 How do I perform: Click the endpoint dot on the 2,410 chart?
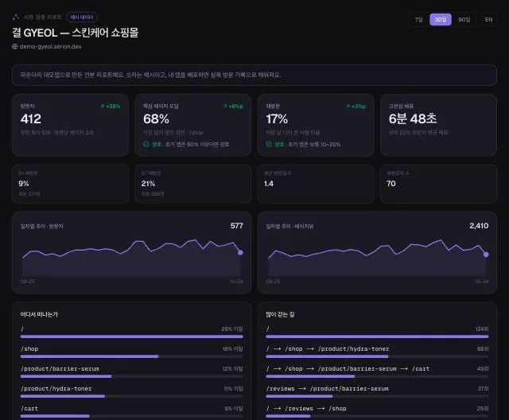pos(486,255)
